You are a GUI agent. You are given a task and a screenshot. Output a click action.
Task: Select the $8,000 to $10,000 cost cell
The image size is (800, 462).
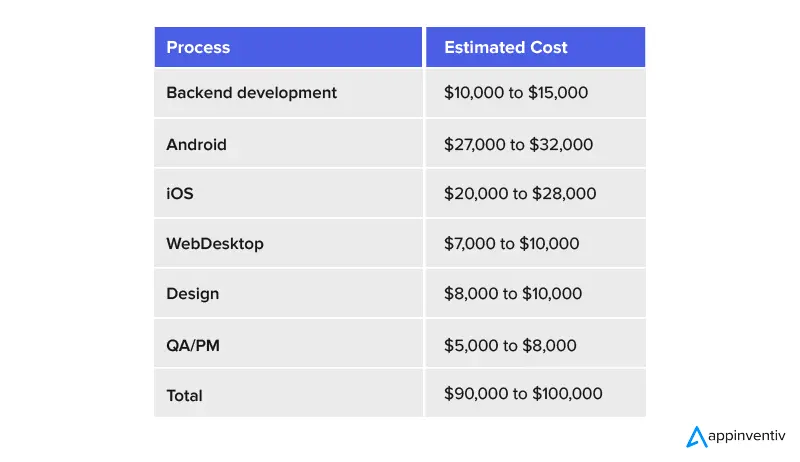click(512, 294)
